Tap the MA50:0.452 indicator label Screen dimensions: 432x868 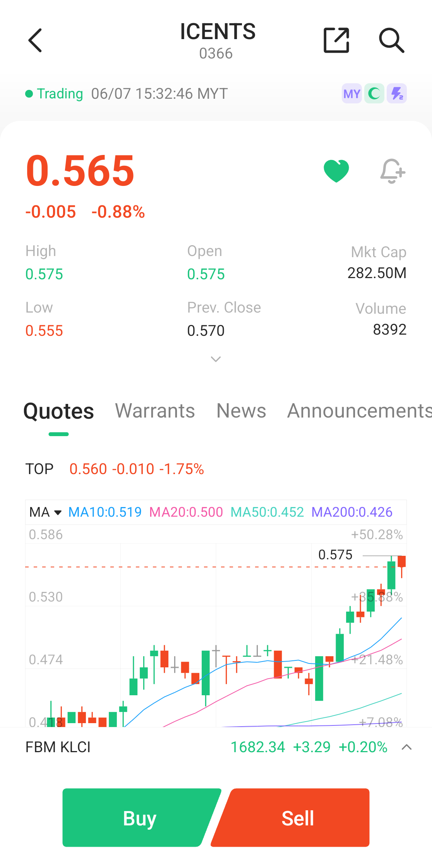(x=267, y=512)
